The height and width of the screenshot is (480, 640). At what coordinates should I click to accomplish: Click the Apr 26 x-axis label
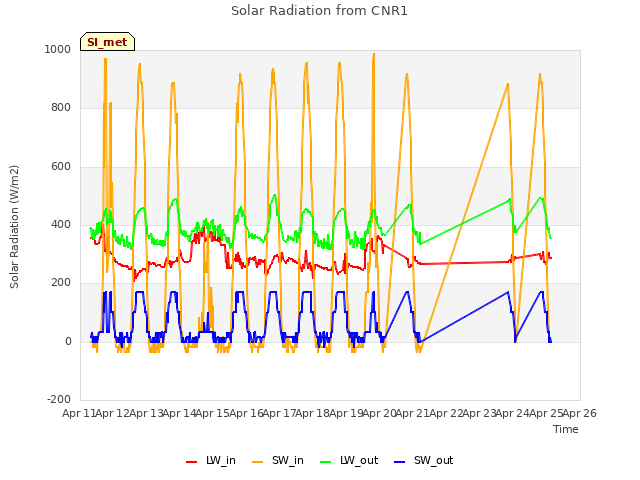coord(580,413)
